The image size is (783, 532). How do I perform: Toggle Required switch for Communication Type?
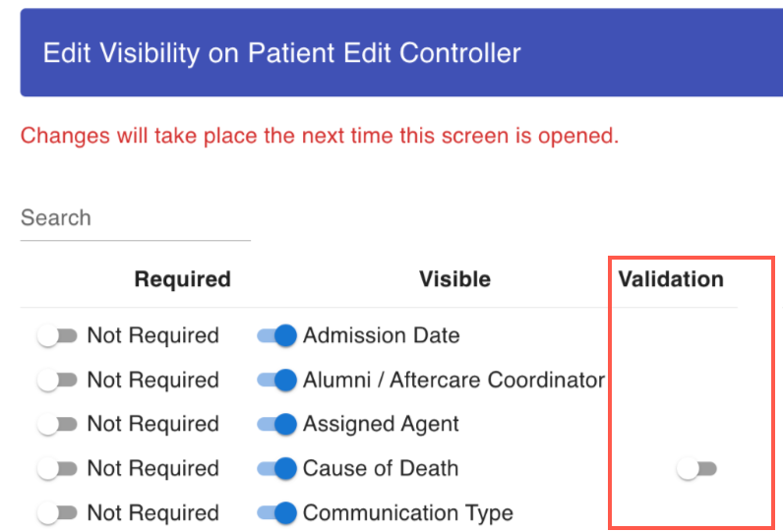pos(57,513)
